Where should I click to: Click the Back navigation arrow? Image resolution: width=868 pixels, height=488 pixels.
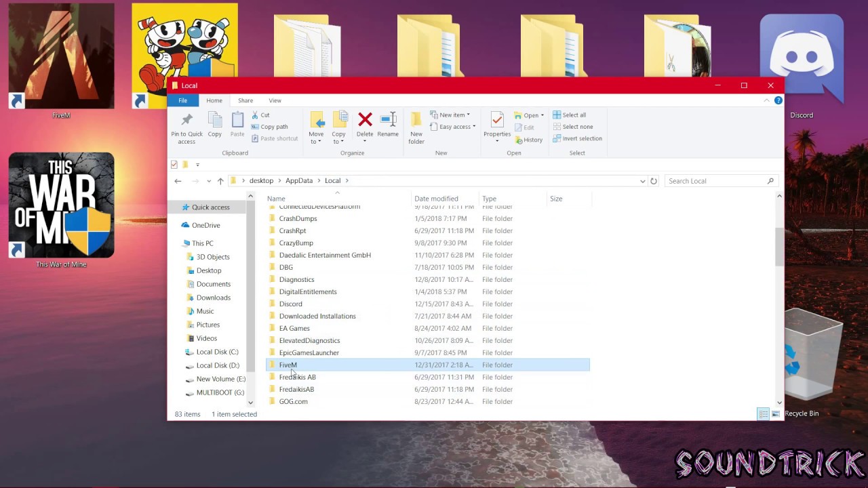tap(178, 181)
